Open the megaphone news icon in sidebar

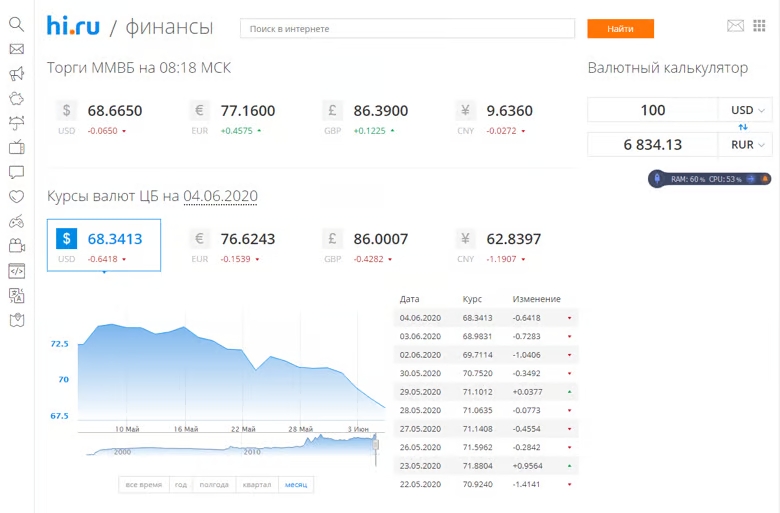coord(16,74)
